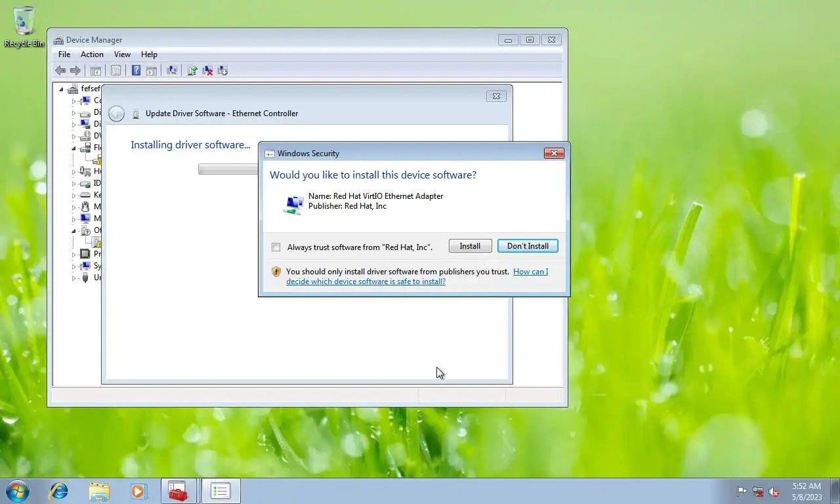Open the View menu in Device Manager
Image resolution: width=840 pixels, height=504 pixels.
coord(122,54)
